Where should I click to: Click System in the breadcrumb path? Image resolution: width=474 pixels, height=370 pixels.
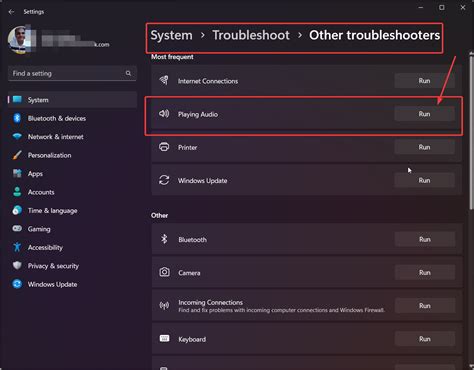coord(171,35)
